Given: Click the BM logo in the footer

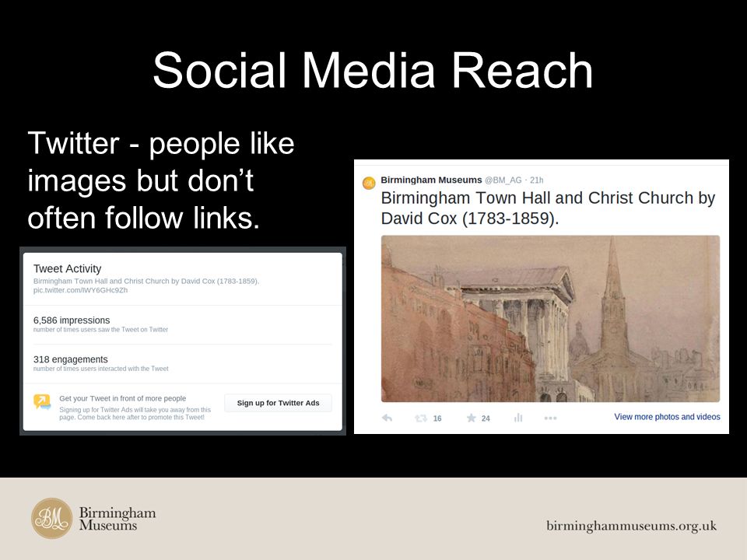Looking at the screenshot, I should pyautogui.click(x=52, y=519).
